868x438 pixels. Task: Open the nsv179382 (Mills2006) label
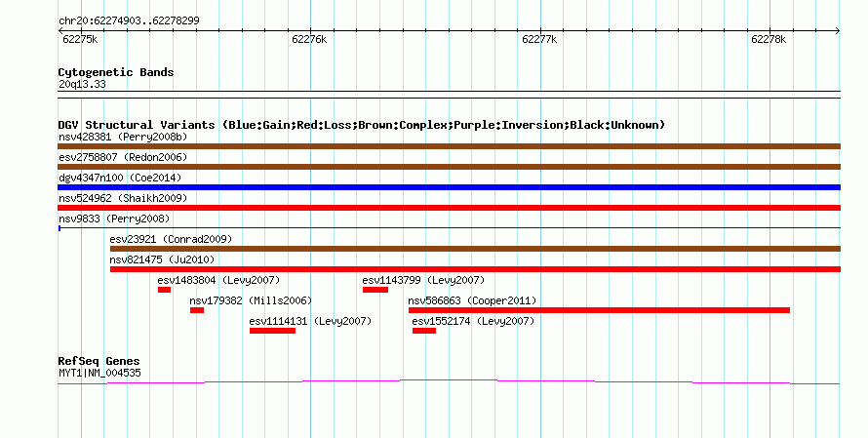[x=251, y=300]
